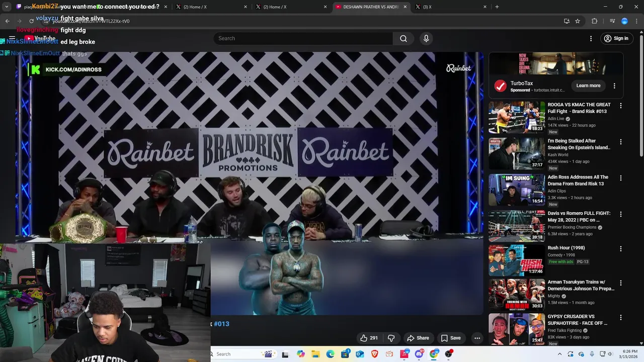This screenshot has width=644, height=362.
Task: Close the (3) X tab
Action: point(485,7)
